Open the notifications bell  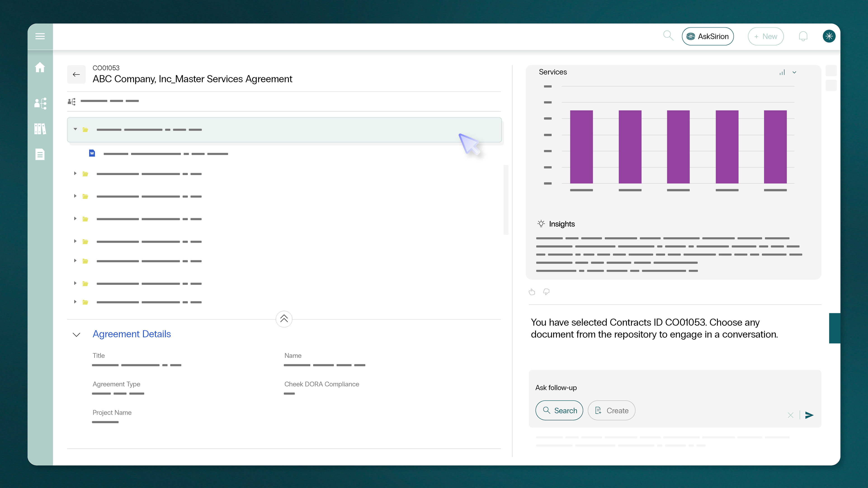pyautogui.click(x=803, y=36)
